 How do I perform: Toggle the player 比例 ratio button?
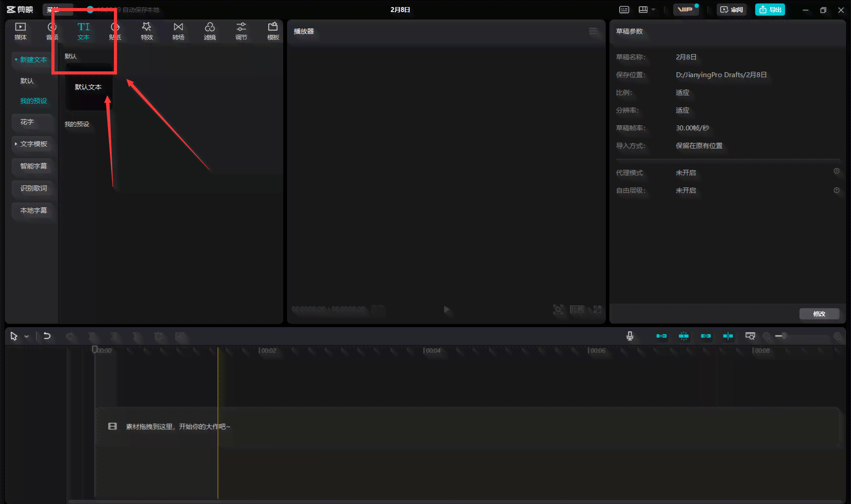pos(577,309)
